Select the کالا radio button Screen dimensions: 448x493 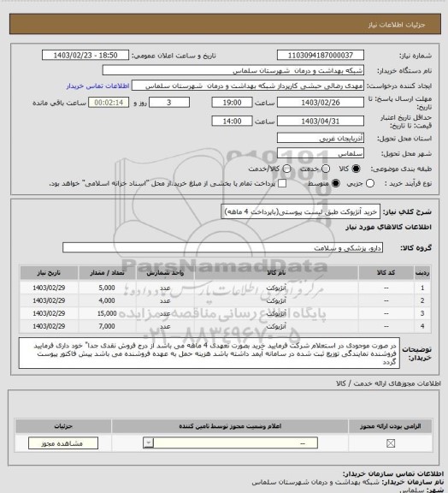coord(356,169)
